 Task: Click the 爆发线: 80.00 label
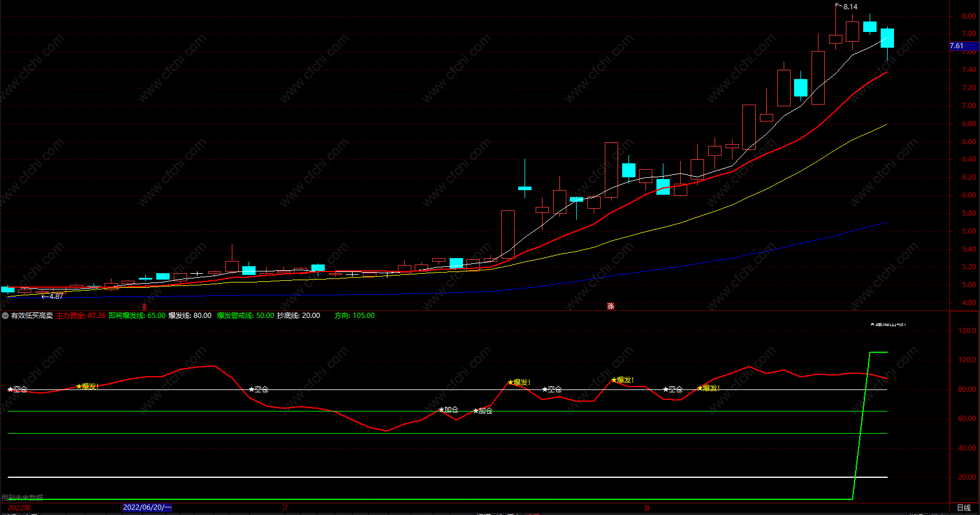[x=190, y=316]
